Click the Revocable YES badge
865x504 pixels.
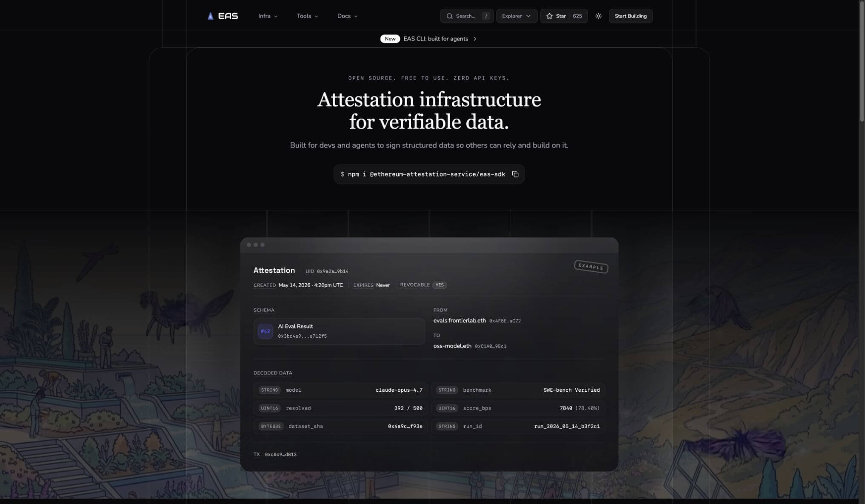(x=440, y=285)
